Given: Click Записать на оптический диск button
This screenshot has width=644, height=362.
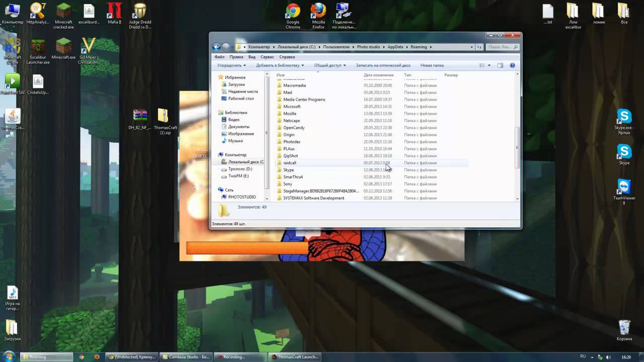Looking at the screenshot, I should tap(383, 65).
